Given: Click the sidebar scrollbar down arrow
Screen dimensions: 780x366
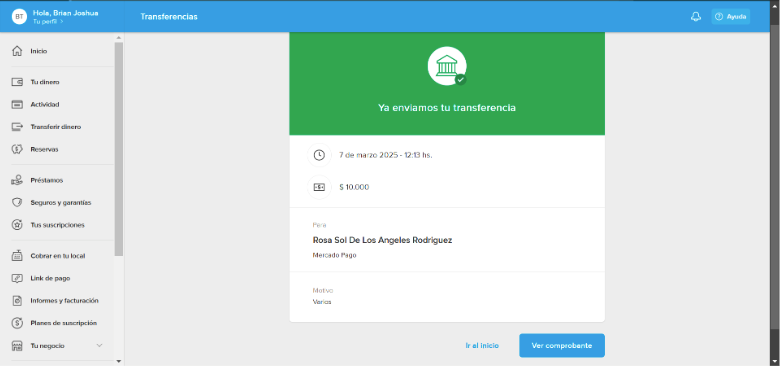Looking at the screenshot, I should click(x=118, y=362).
